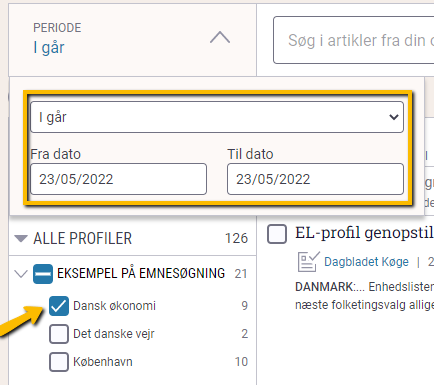
Task: Click the Det danske vejr profile label
Action: click(x=114, y=334)
